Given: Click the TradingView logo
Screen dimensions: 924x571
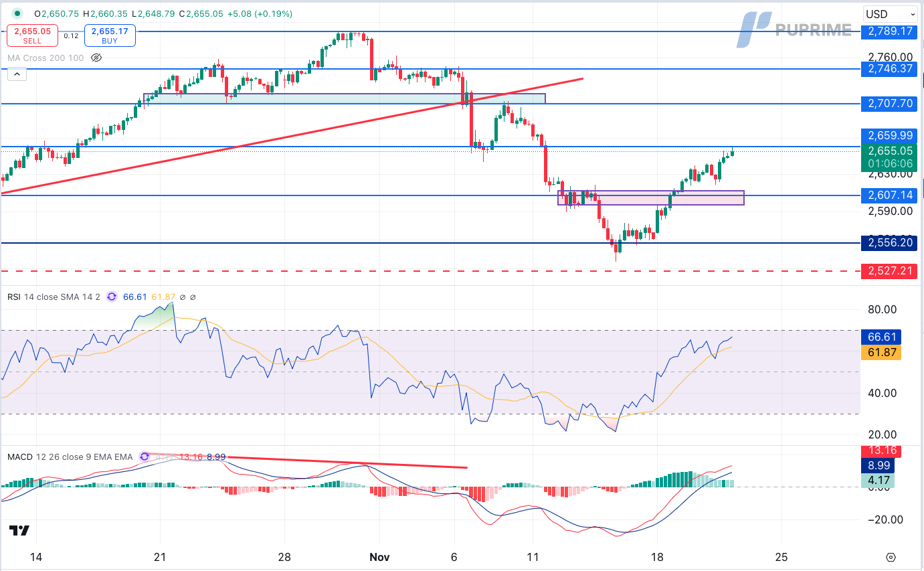Looking at the screenshot, I should click(19, 530).
